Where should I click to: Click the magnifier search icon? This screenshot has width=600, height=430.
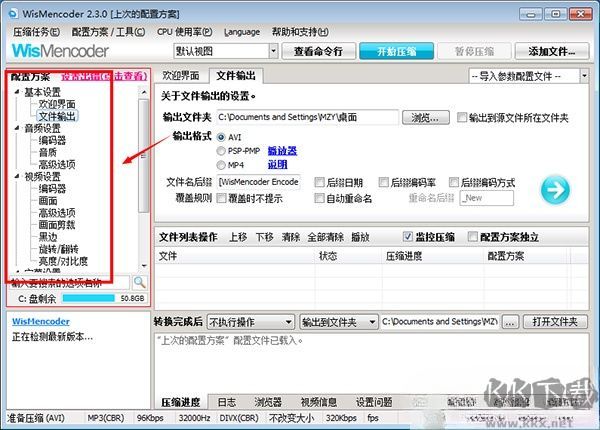click(x=140, y=282)
